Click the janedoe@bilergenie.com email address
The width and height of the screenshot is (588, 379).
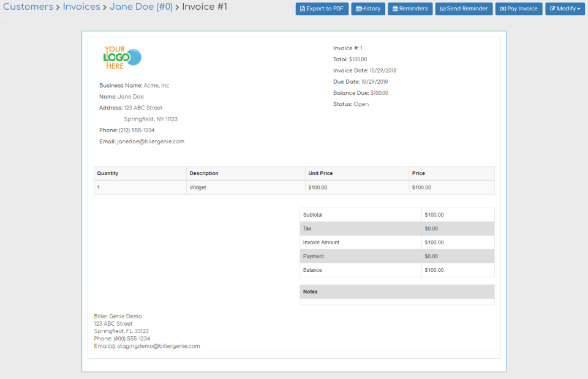151,141
